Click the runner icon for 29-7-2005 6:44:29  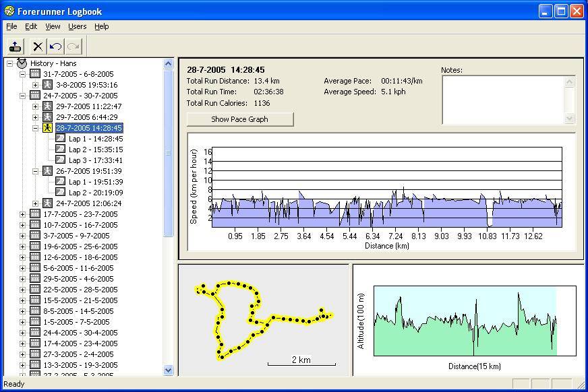pyautogui.click(x=47, y=117)
